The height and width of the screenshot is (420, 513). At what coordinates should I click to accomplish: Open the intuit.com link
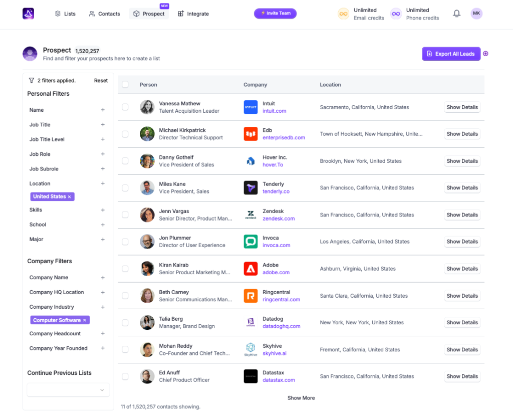tap(274, 111)
